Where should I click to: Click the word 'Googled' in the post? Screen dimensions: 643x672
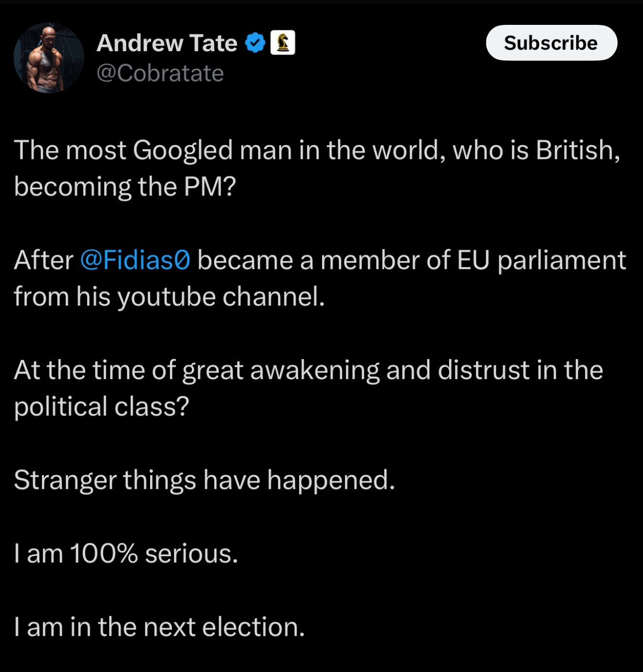pos(183,151)
